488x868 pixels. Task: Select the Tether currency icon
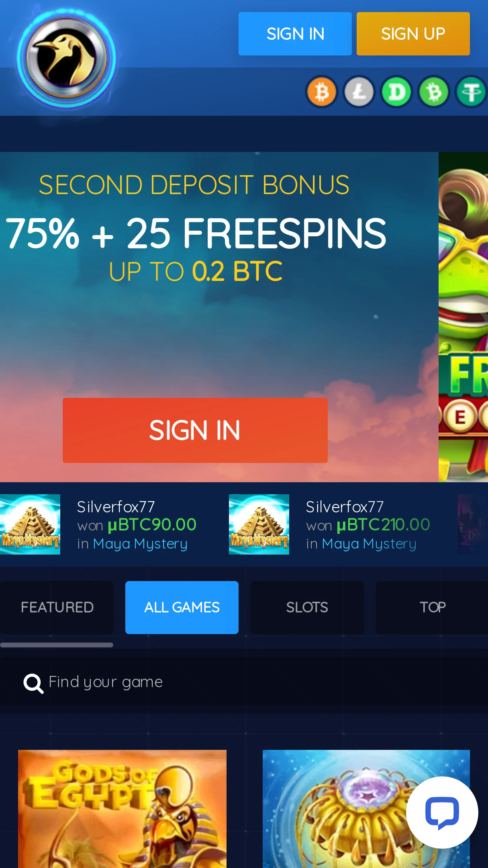pyautogui.click(x=471, y=92)
